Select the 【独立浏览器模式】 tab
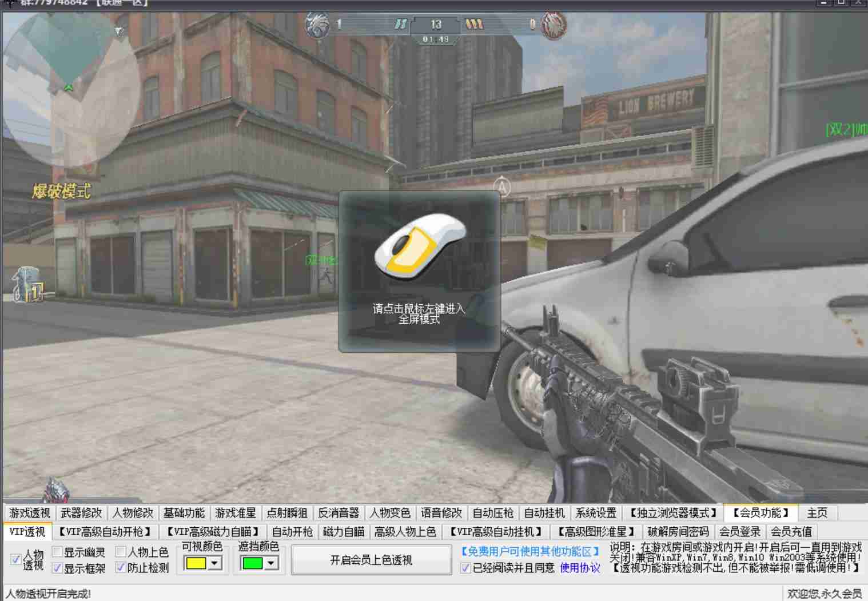Viewport: 868px width, 601px height. (672, 513)
